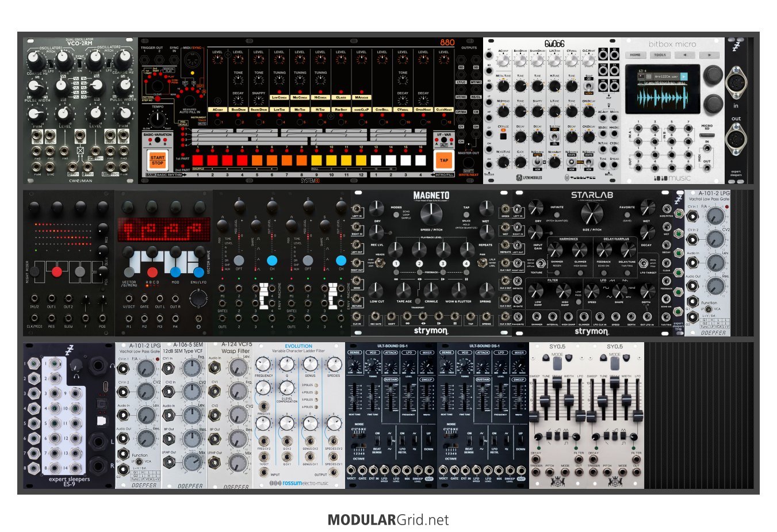Click the left arrow button on bitbox micro
The height and width of the screenshot is (532, 777).
pos(684,55)
